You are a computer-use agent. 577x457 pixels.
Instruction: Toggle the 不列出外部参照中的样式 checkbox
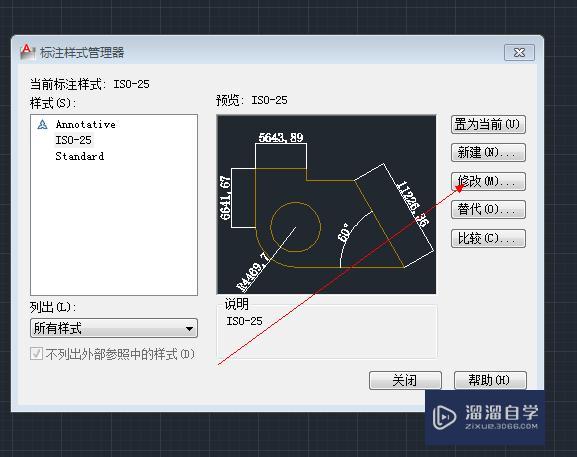pyautogui.click(x=36, y=354)
